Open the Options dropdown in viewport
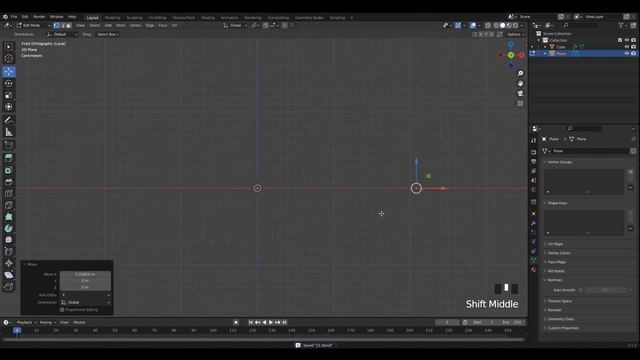This screenshot has width=640, height=360. tap(515, 34)
